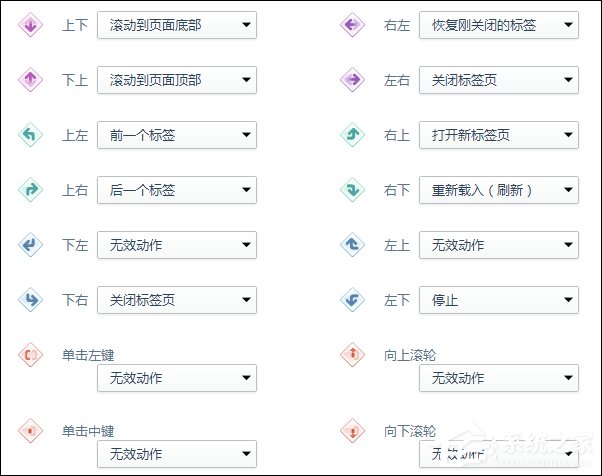Click the single left-click (单击左键) icon

(x=30, y=355)
